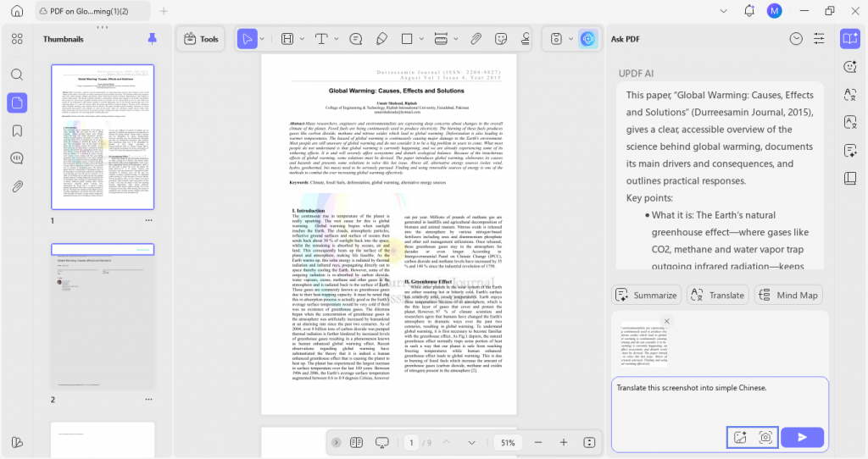Expand the text tool dropdown arrow
Viewport: 868px width, 459px height.
336,39
